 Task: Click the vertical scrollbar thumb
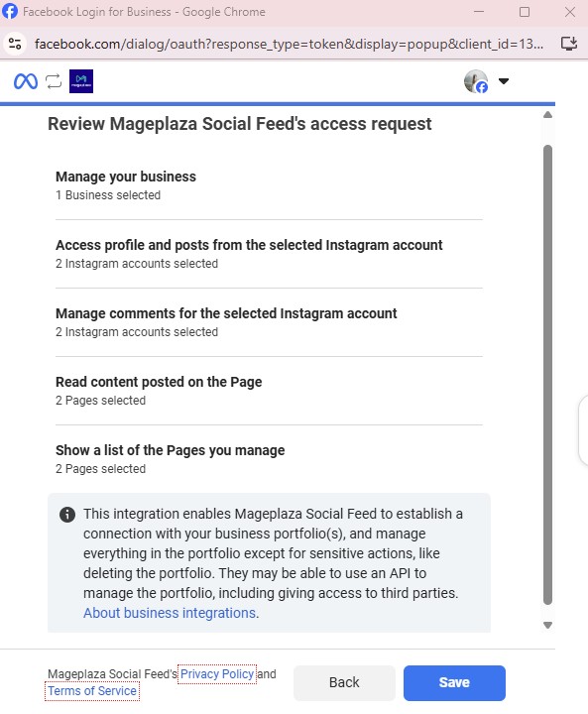(x=548, y=375)
